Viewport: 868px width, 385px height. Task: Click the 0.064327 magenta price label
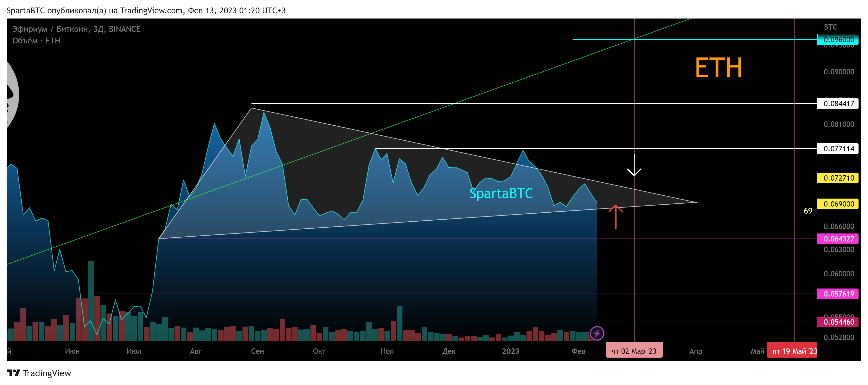(838, 239)
